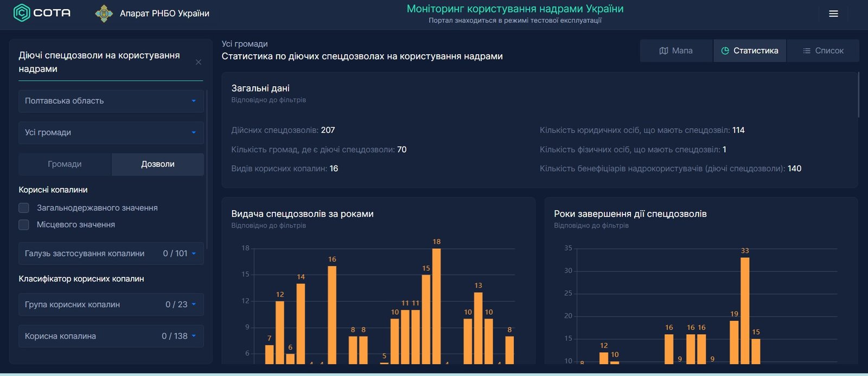Open the hamburger menu

coord(833,14)
